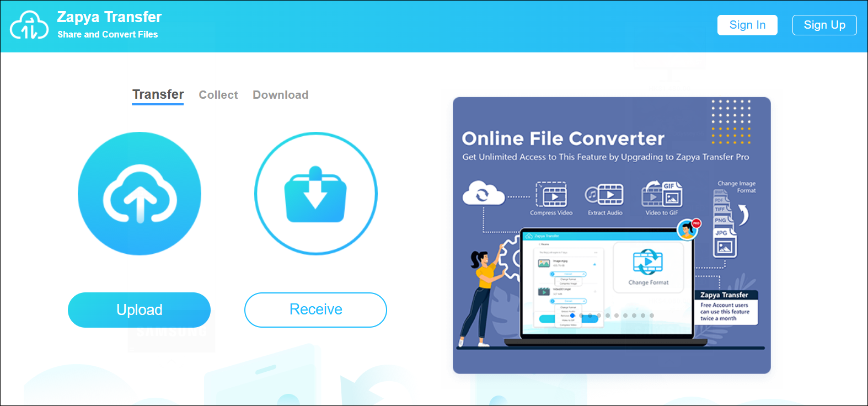Screen dimensions: 868x406
Task: Switch to the Transfer tab
Action: click(x=158, y=95)
